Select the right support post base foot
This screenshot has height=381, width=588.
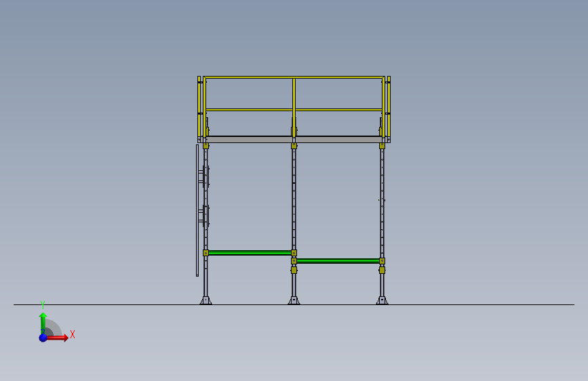pyautogui.click(x=382, y=300)
